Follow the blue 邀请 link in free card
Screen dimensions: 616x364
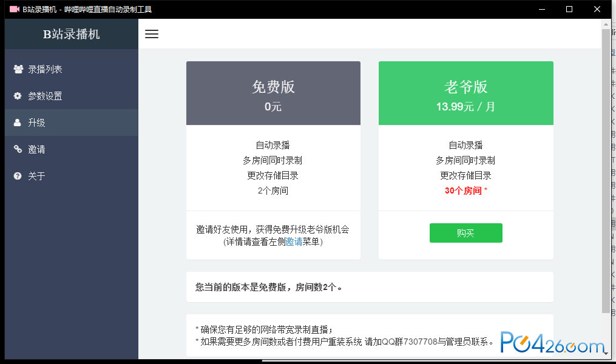tap(294, 242)
